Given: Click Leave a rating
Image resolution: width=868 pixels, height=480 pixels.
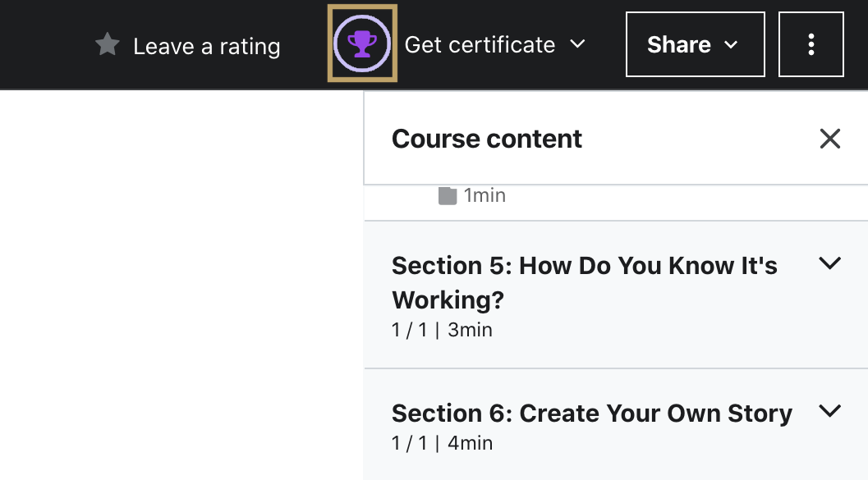Looking at the screenshot, I should point(206,46).
